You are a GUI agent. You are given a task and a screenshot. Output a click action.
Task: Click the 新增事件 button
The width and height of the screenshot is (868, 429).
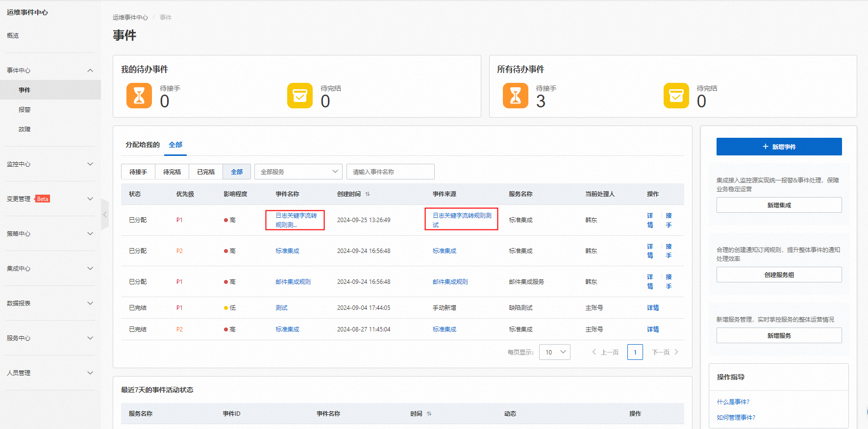click(779, 147)
